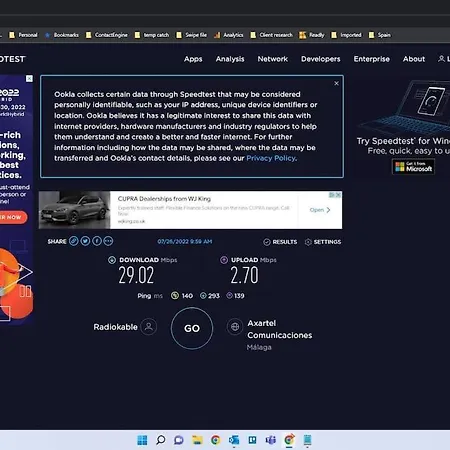Screen dimensions: 450x450
Task: Open the Readly bookmark
Action: [x=312, y=35]
